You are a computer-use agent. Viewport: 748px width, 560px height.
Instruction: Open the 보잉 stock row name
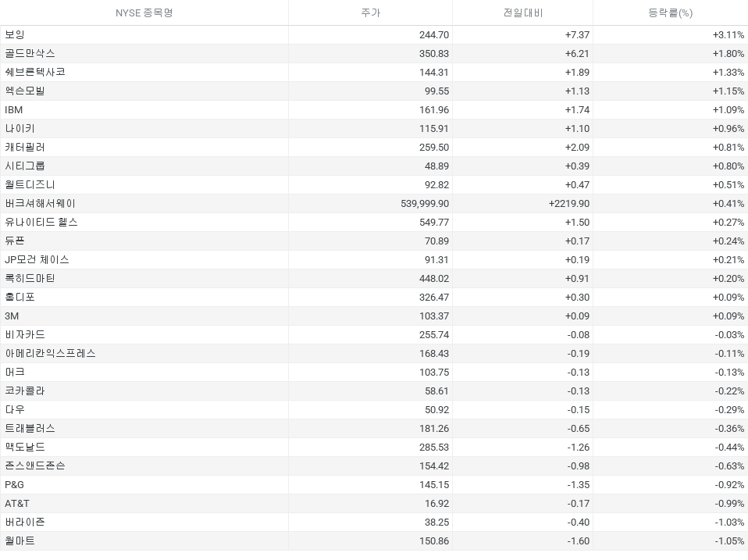click(x=15, y=35)
